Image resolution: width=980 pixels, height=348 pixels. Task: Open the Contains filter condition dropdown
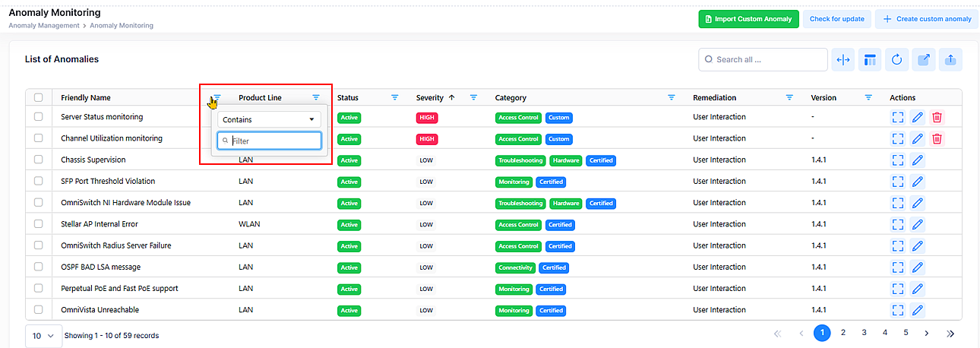(269, 119)
